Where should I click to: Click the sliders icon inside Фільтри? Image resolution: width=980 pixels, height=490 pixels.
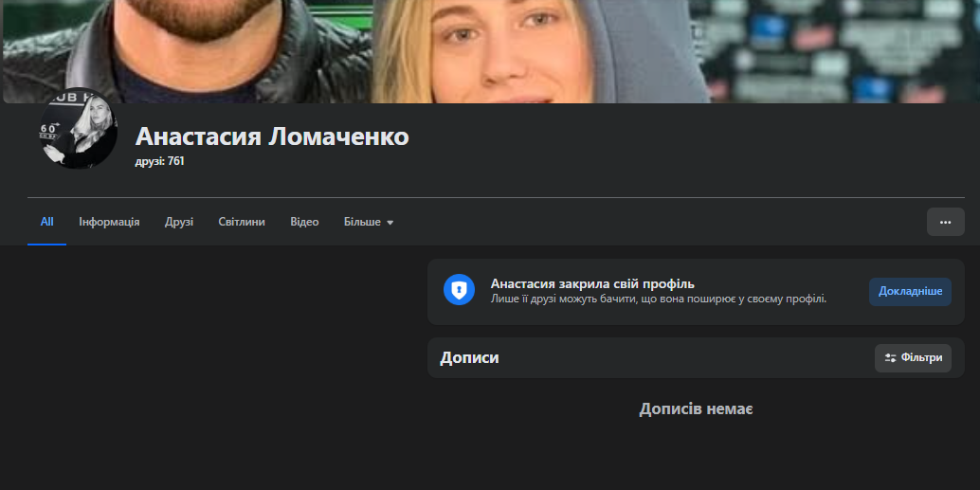890,358
